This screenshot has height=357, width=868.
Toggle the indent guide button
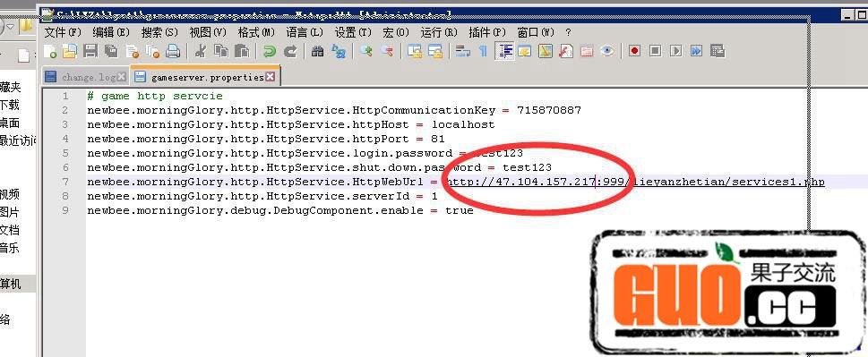tap(504, 51)
